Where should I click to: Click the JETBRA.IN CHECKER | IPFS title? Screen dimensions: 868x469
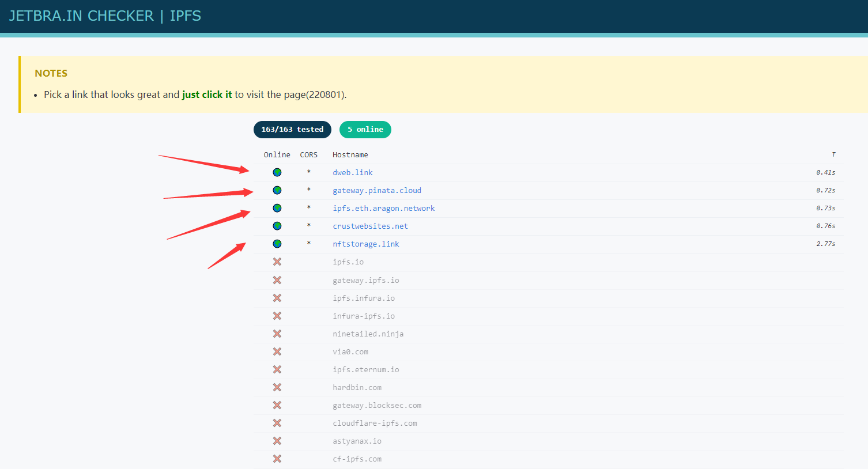click(x=105, y=16)
